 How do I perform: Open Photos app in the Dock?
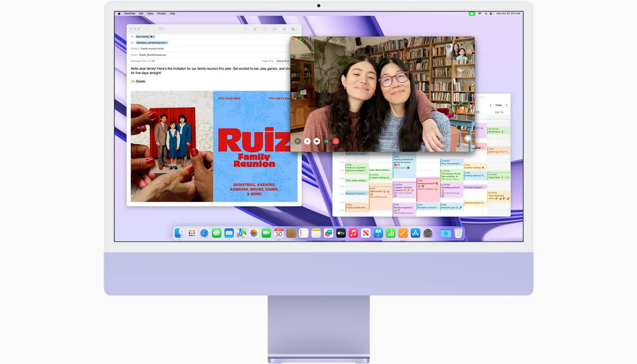(254, 233)
